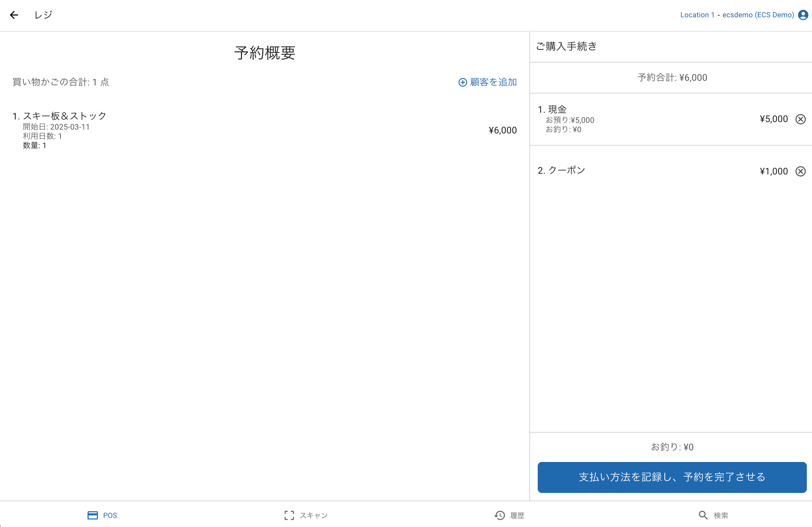The image size is (812, 527).
Task: Remove the 現金 ¥5,000 payment
Action: pyautogui.click(x=800, y=119)
